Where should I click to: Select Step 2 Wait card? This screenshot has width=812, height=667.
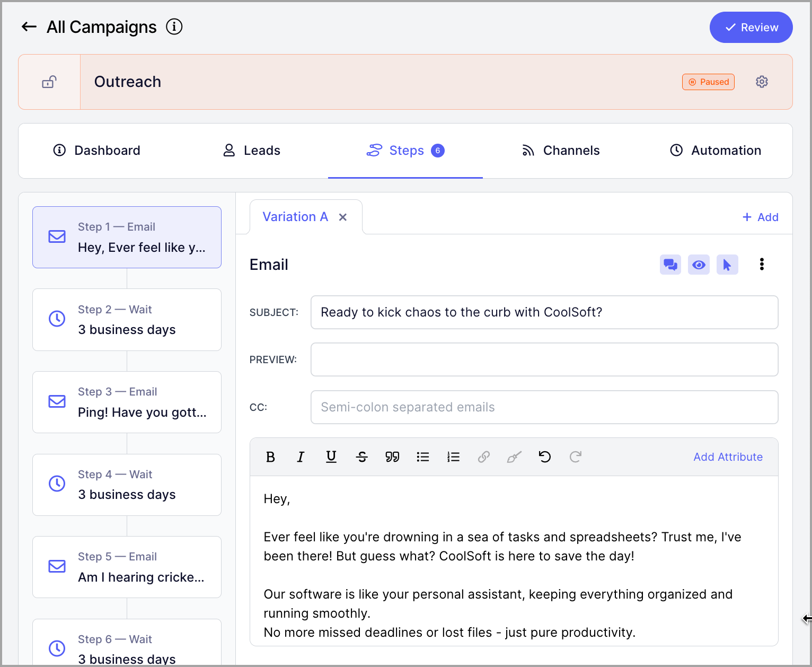point(127,320)
